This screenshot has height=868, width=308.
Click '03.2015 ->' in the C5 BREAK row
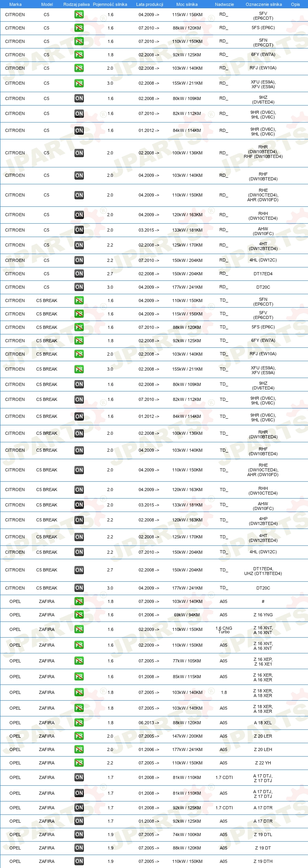pyautogui.click(x=149, y=505)
